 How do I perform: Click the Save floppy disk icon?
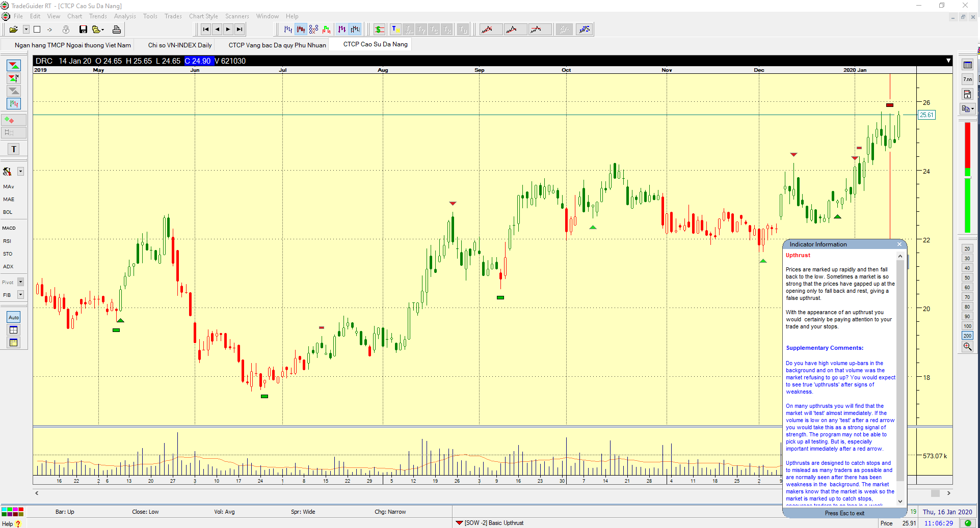(83, 30)
